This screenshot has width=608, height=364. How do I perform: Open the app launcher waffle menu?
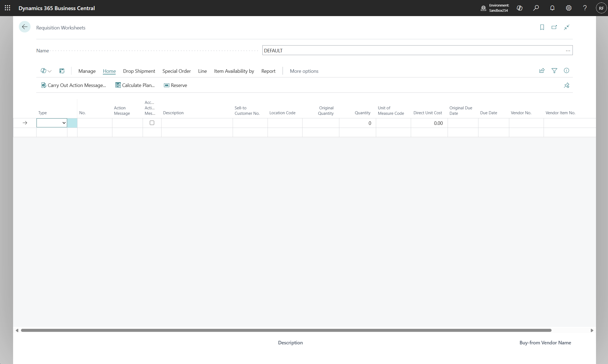[x=7, y=8]
